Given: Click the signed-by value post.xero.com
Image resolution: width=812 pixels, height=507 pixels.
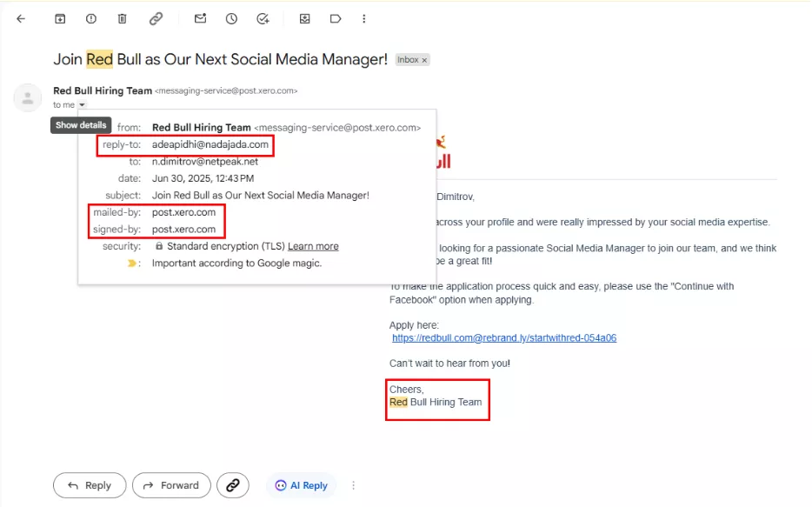Looking at the screenshot, I should (x=183, y=229).
